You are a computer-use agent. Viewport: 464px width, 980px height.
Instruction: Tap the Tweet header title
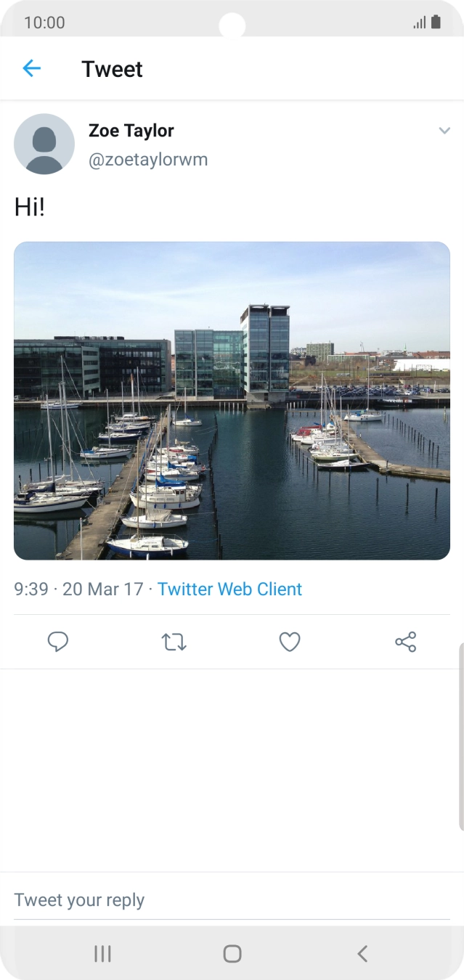tap(112, 69)
